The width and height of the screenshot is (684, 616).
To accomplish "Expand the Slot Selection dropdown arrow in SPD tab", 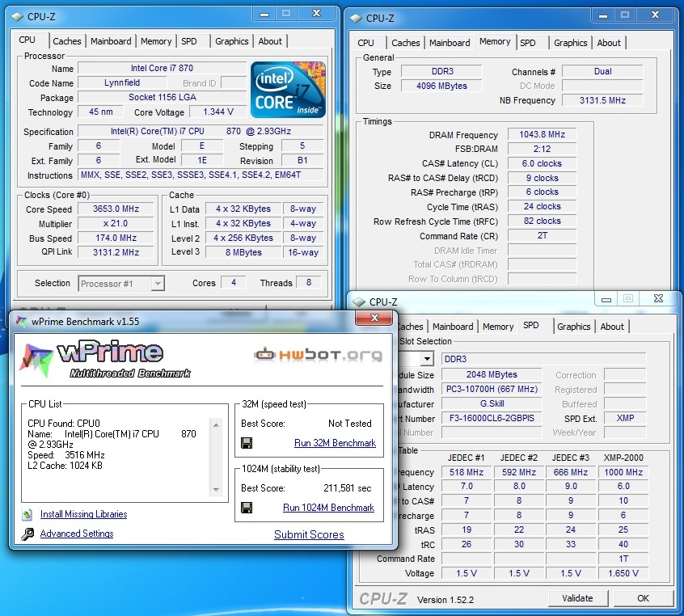I will pos(426,358).
